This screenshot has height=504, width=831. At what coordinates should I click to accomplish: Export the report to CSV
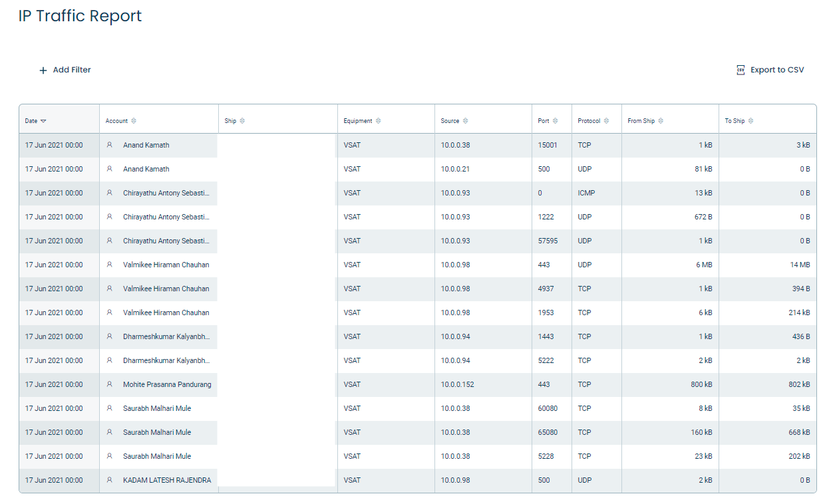pos(770,70)
